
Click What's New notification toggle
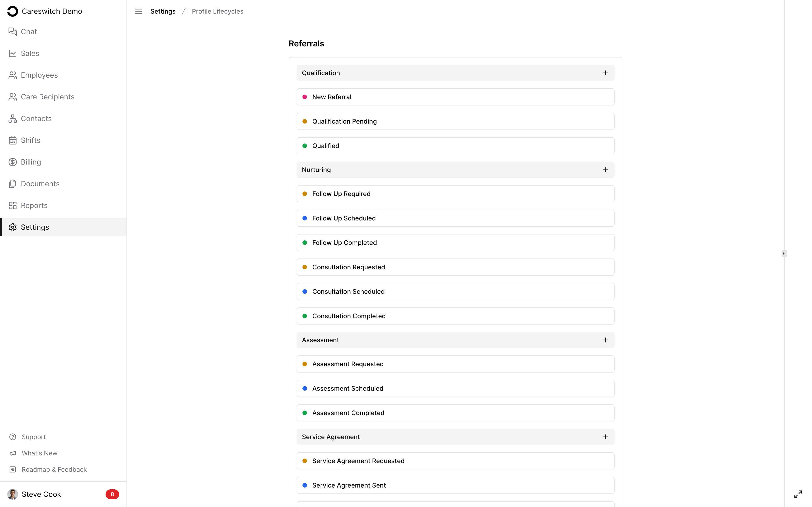[39, 453]
